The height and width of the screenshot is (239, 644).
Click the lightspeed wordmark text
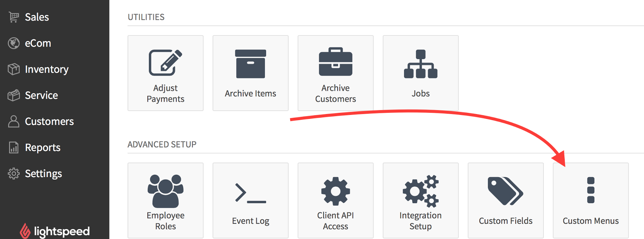point(62,232)
